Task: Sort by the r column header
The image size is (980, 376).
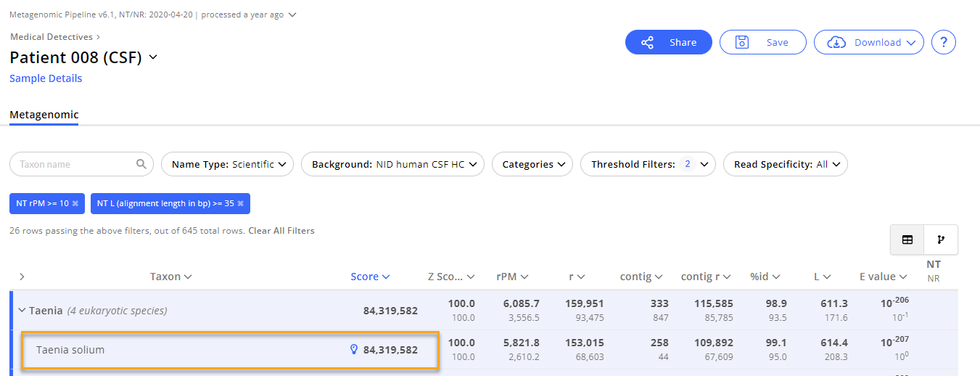Action: [577, 277]
